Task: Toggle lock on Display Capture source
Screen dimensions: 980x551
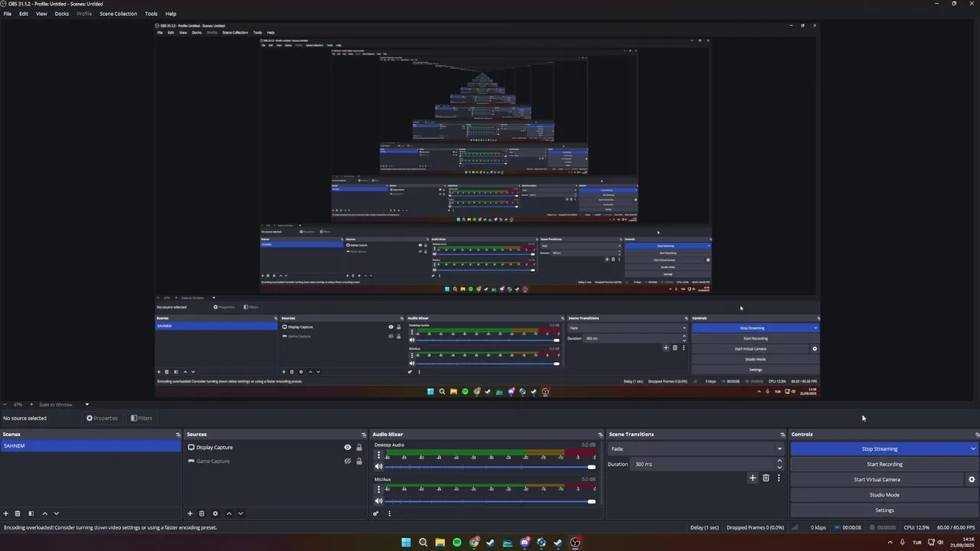Action: click(359, 448)
